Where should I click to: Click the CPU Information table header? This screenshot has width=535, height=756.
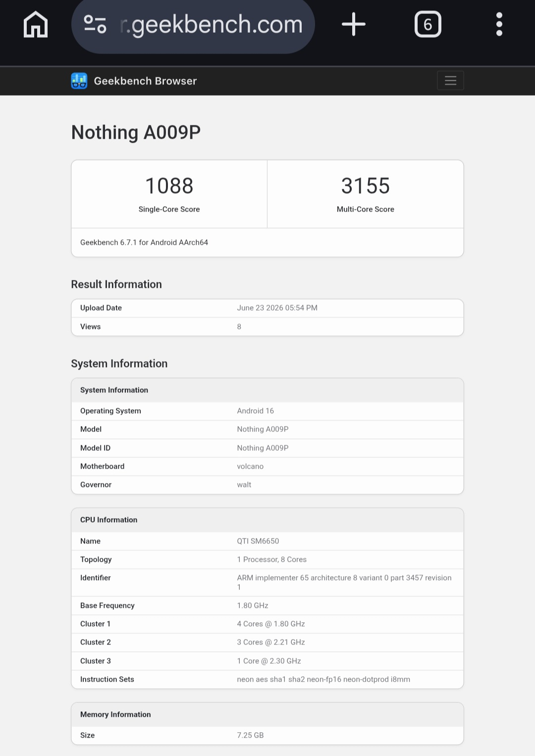(x=267, y=520)
